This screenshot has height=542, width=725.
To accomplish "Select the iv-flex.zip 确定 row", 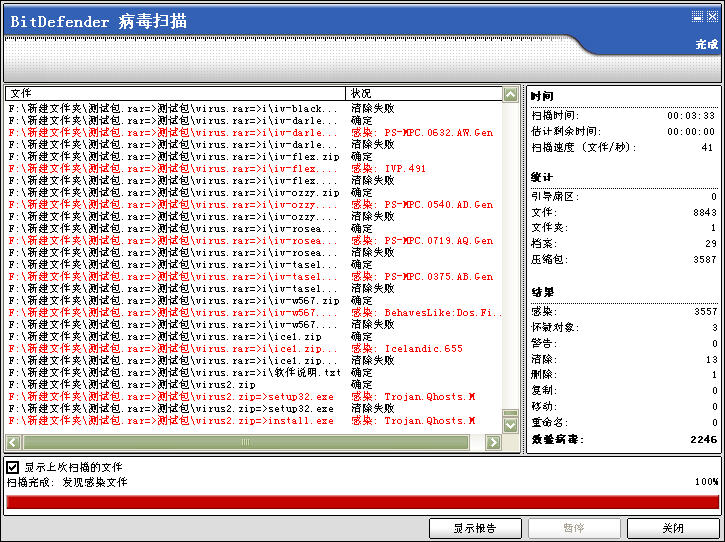I will [x=254, y=157].
